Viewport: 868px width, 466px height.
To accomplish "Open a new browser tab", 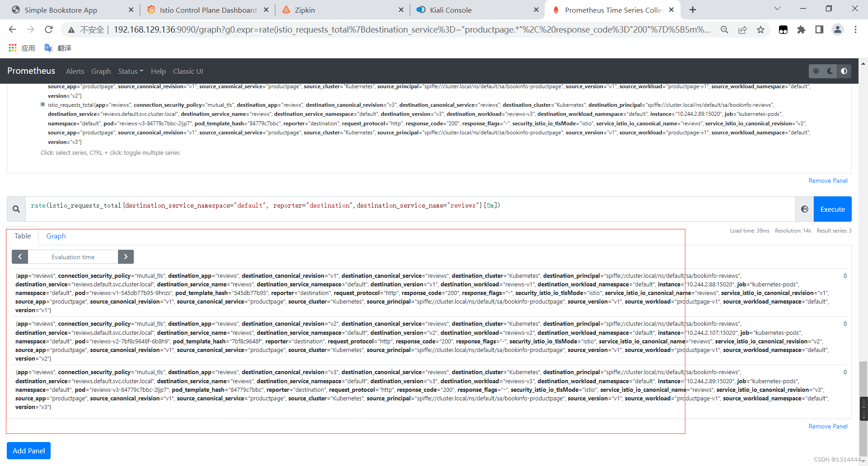I will pos(693,10).
